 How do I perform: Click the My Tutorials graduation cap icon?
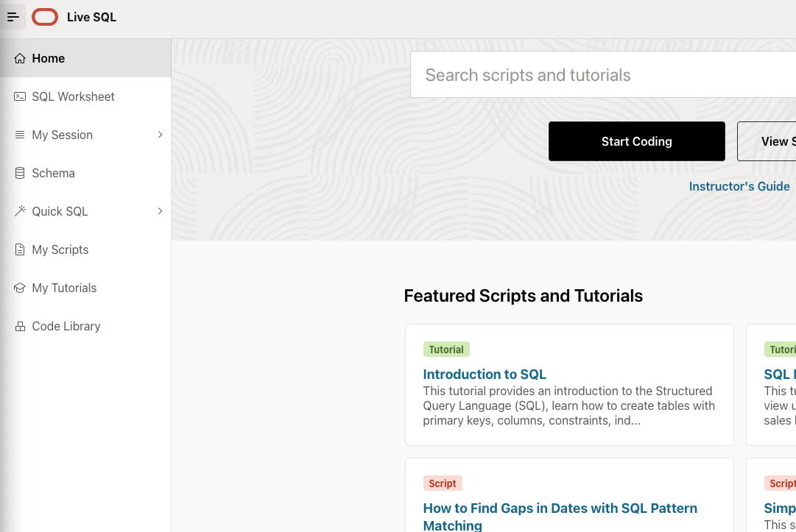coord(20,288)
